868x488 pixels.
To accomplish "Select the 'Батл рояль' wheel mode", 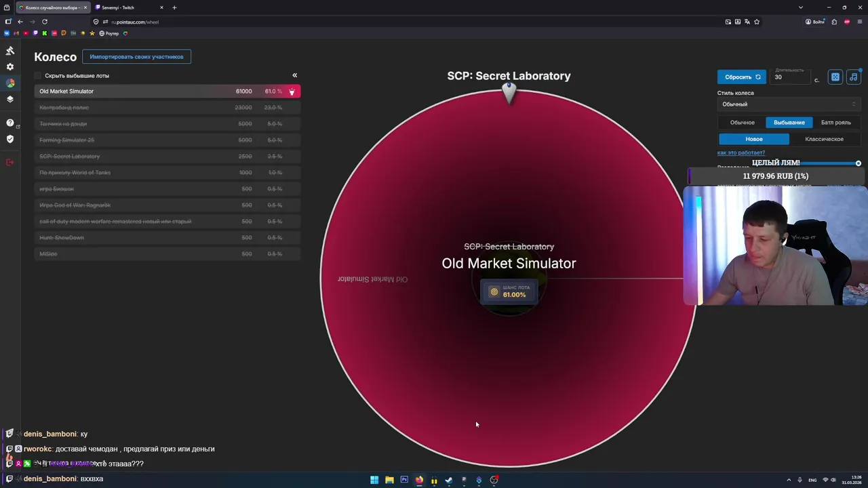I will [836, 123].
